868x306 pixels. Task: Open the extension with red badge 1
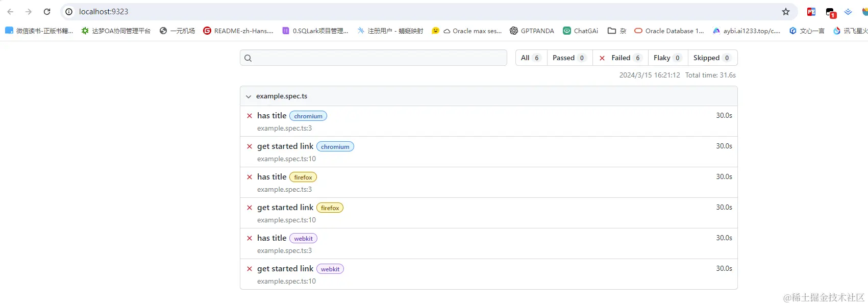pyautogui.click(x=831, y=13)
